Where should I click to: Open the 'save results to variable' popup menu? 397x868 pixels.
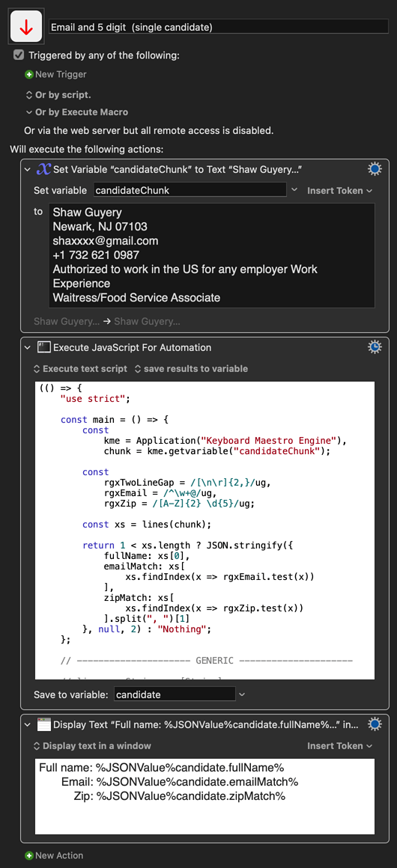191,369
